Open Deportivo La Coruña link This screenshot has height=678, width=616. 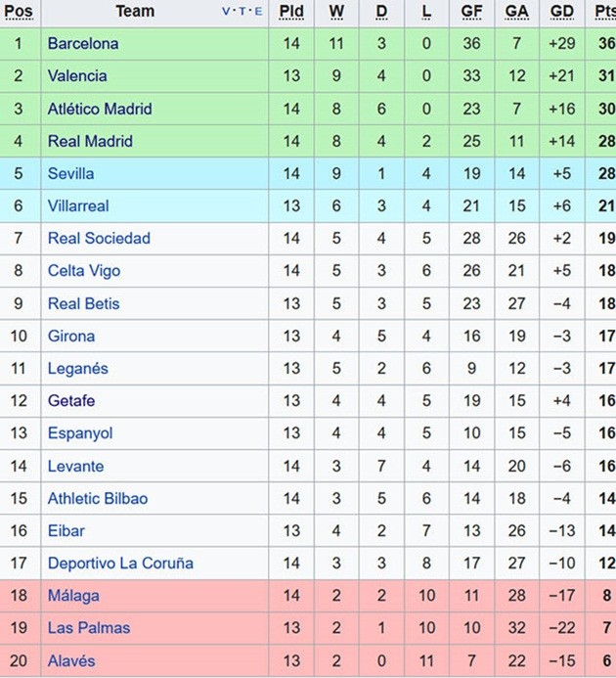(120, 563)
